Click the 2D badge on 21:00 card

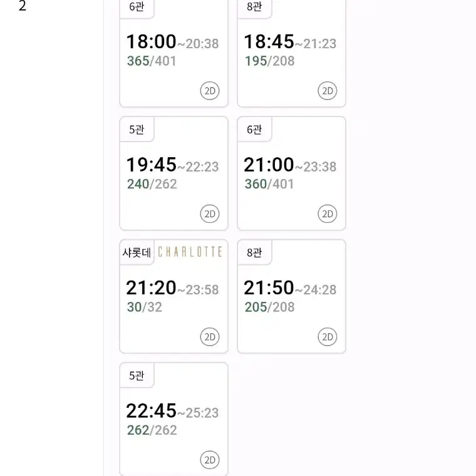click(328, 214)
